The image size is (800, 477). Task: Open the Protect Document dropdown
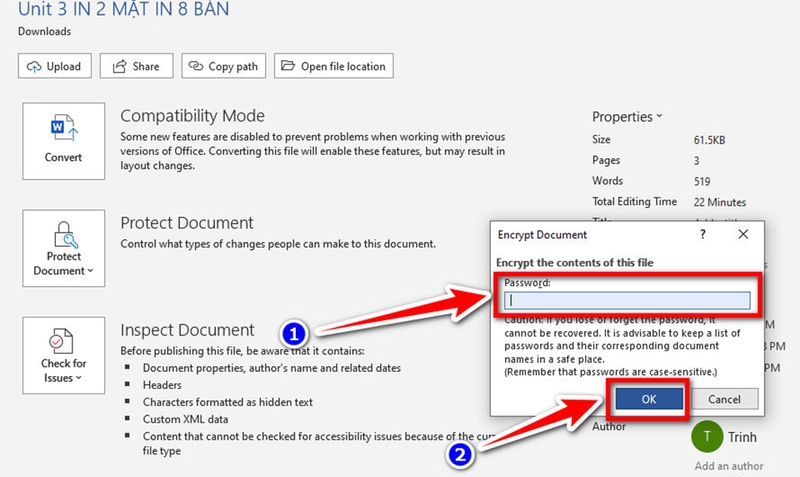click(64, 248)
